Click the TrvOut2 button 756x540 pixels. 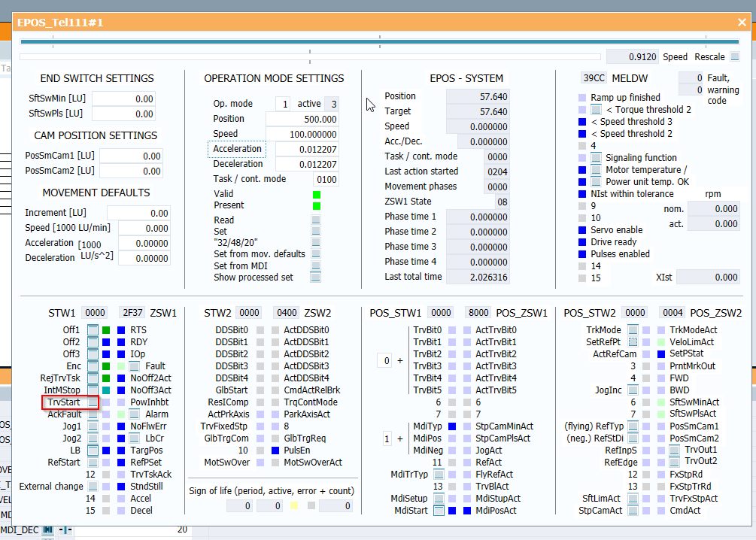pyautogui.click(x=675, y=462)
